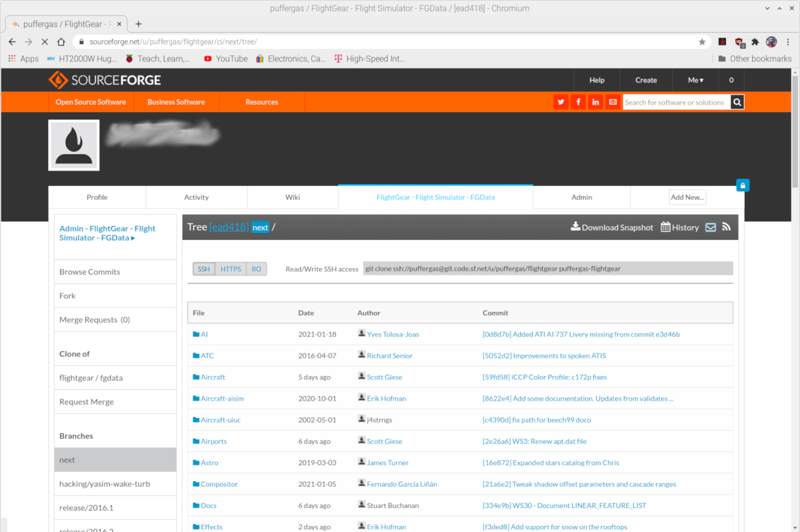This screenshot has width=800, height=532.
Task: Open Other bookmarks folder
Action: click(755, 59)
